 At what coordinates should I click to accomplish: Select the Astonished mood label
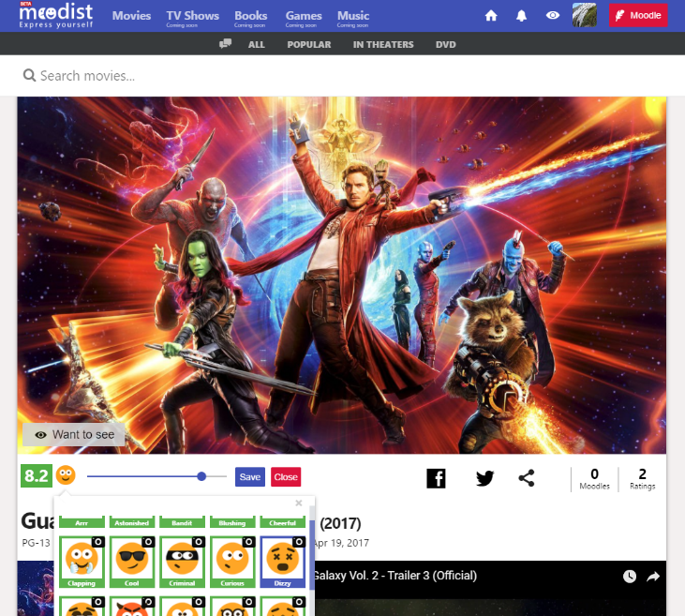coord(132,522)
